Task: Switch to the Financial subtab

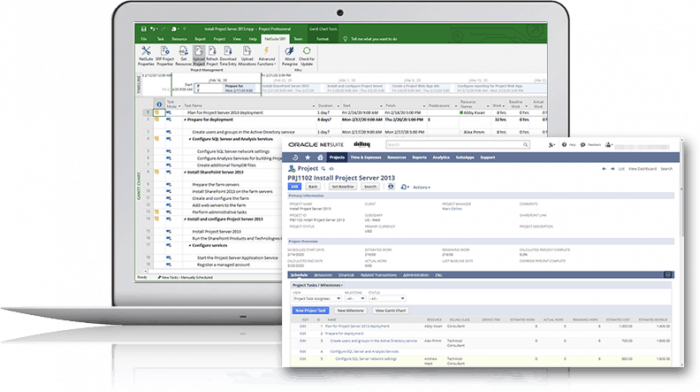Action: point(346,275)
